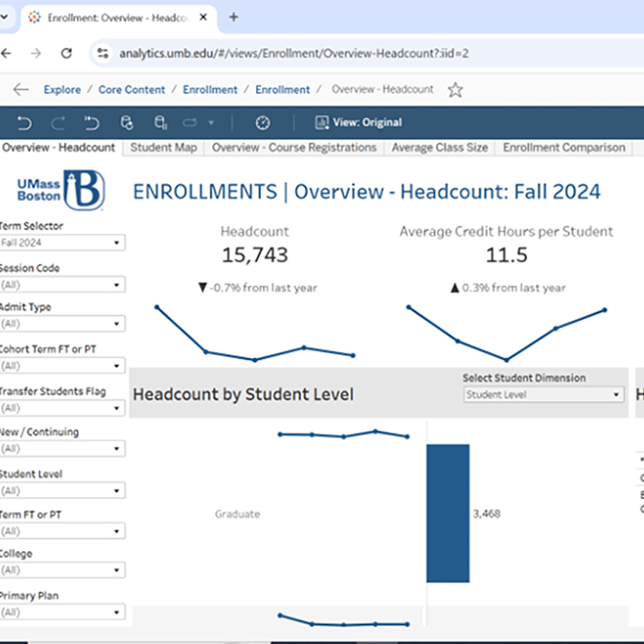The image size is (644, 644).
Task: Click the UMass Boston logo
Action: click(59, 189)
